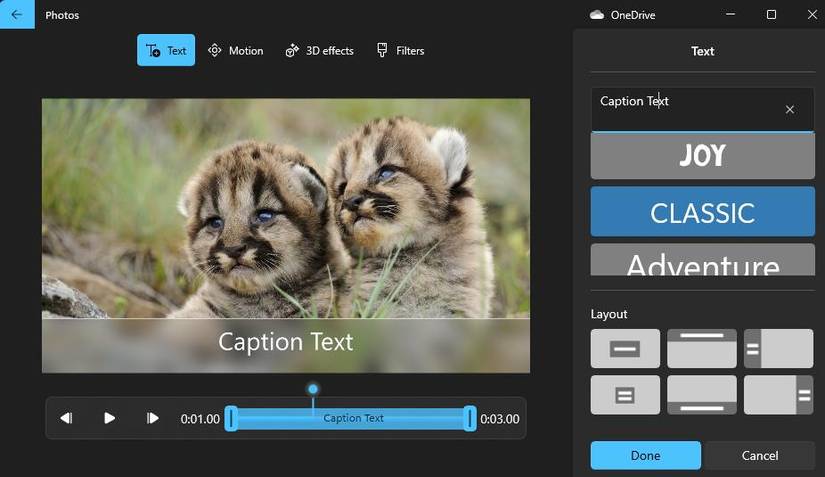Go back with the Photos back arrow
The width and height of the screenshot is (825, 477).
[x=17, y=14]
